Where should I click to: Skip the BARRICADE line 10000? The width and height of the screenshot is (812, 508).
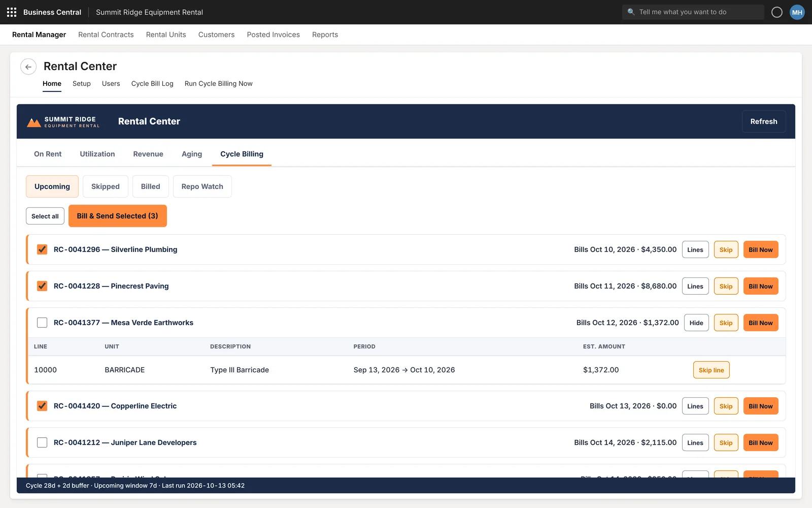pos(712,370)
